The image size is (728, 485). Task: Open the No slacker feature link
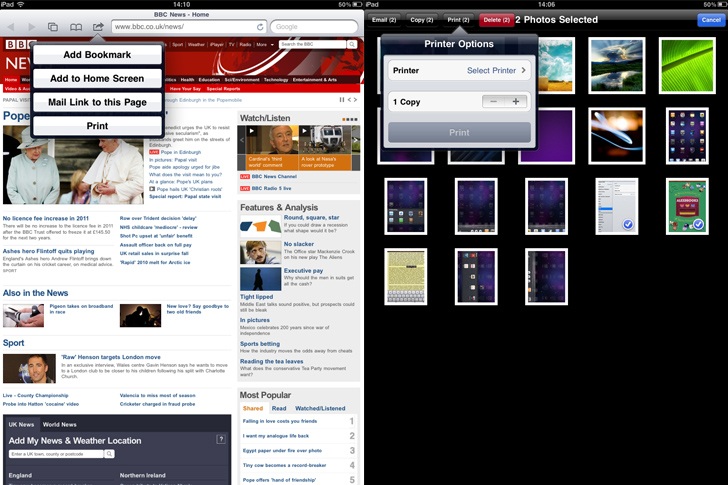[x=299, y=244]
